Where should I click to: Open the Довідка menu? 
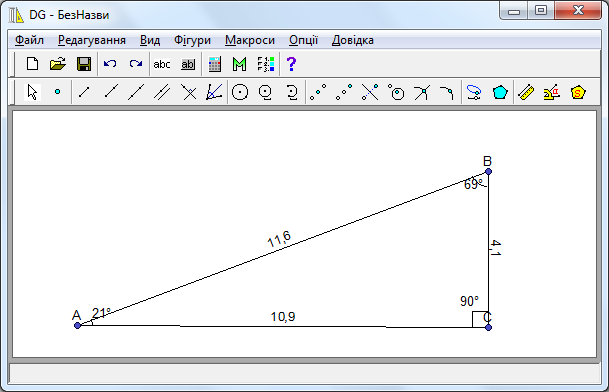point(353,40)
